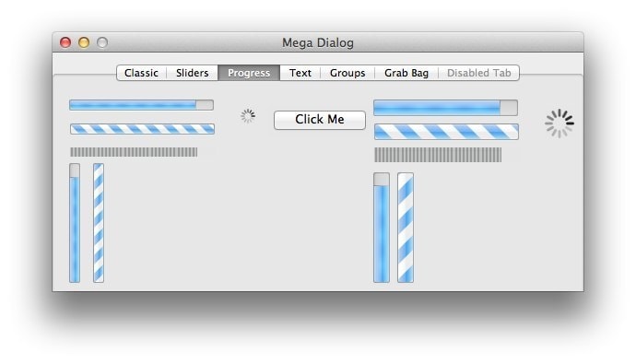Click the large gray segmented level bar
The image size is (636, 364).
point(438,155)
